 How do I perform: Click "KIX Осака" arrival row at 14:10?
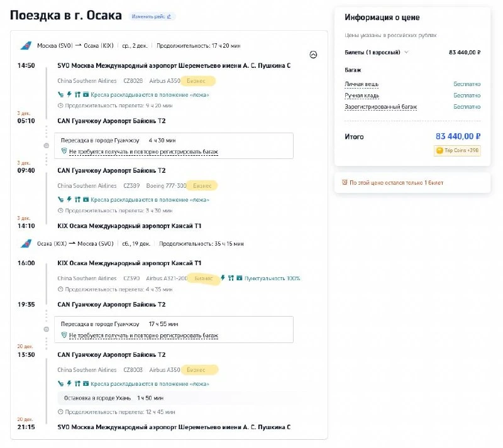109,226
